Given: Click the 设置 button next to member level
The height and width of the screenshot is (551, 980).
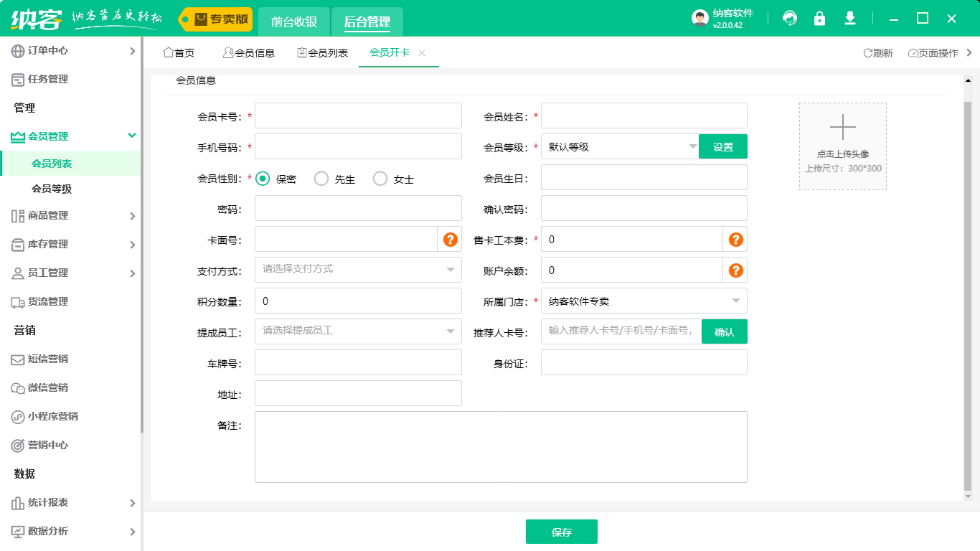Looking at the screenshot, I should (725, 146).
